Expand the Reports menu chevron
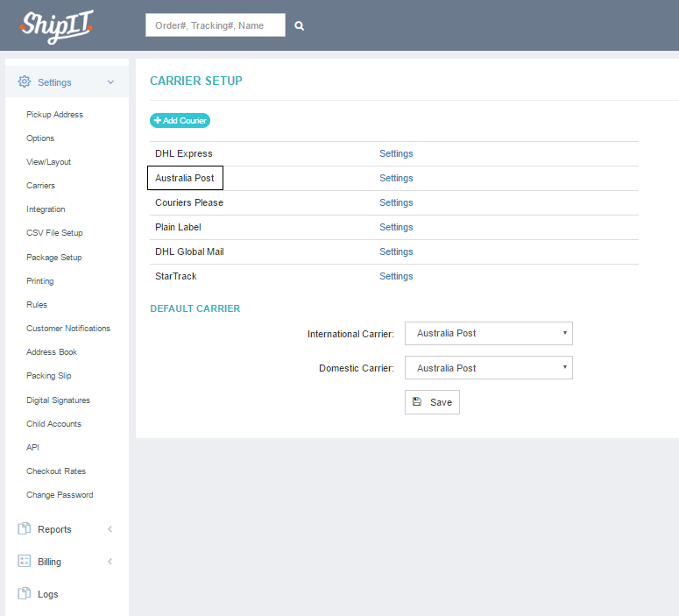 [110, 529]
